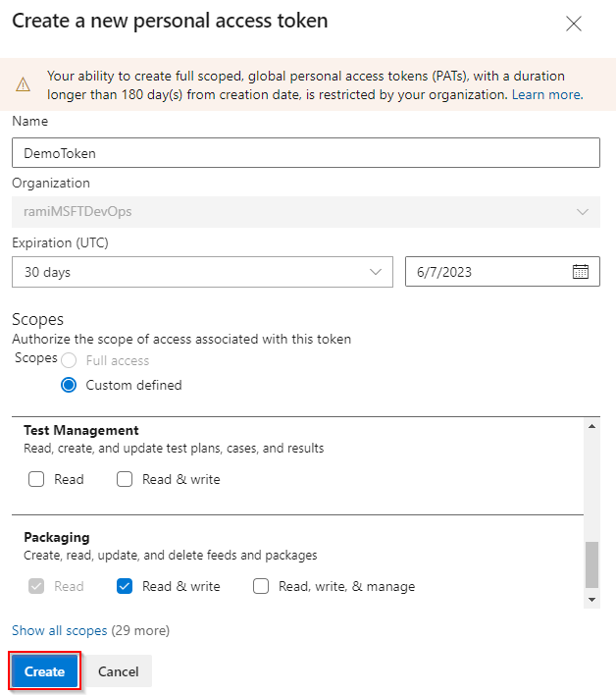Enable Test Management Read checkbox
Screen dimensions: 616x695
pyautogui.click(x=36, y=480)
